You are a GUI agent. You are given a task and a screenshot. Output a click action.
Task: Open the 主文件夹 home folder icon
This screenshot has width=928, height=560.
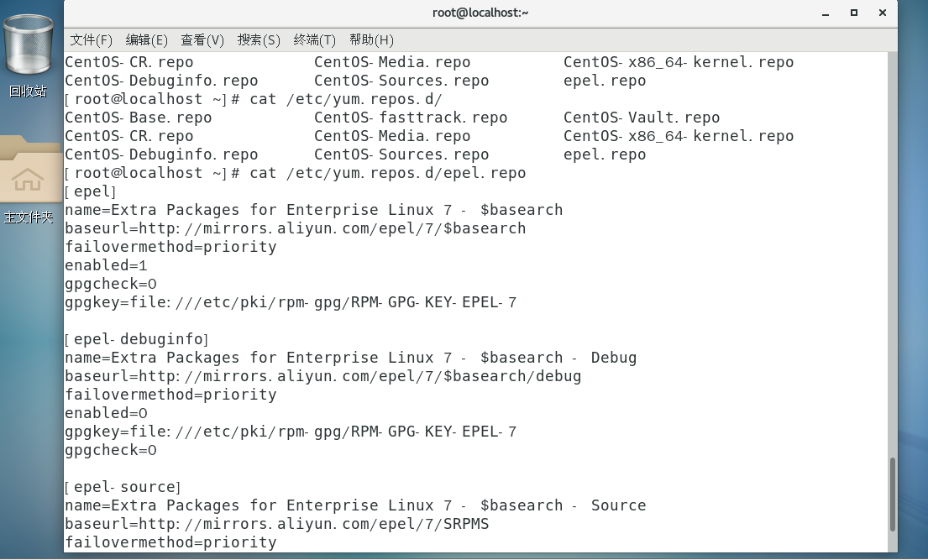[x=29, y=180]
